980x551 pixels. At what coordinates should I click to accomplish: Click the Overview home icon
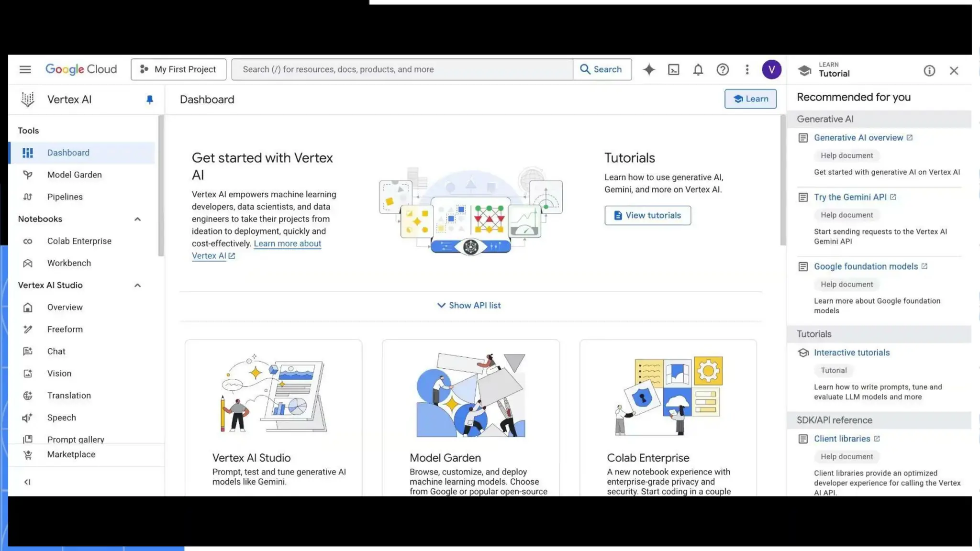[28, 308]
